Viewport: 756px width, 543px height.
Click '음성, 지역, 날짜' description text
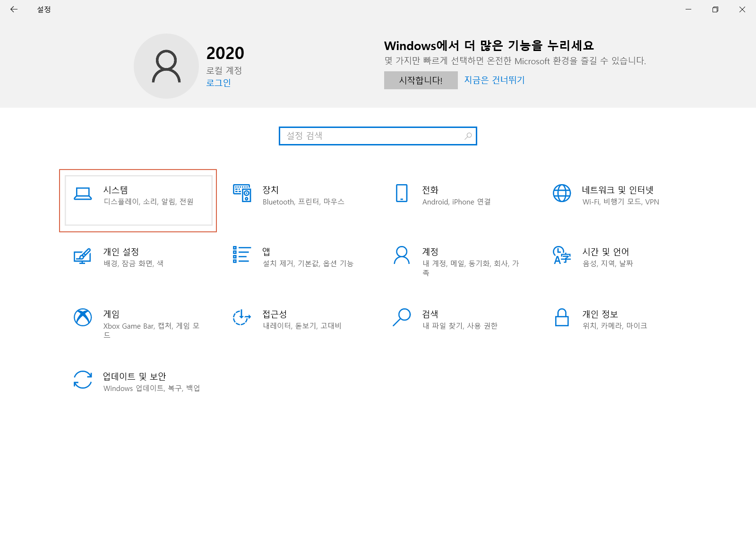(608, 263)
